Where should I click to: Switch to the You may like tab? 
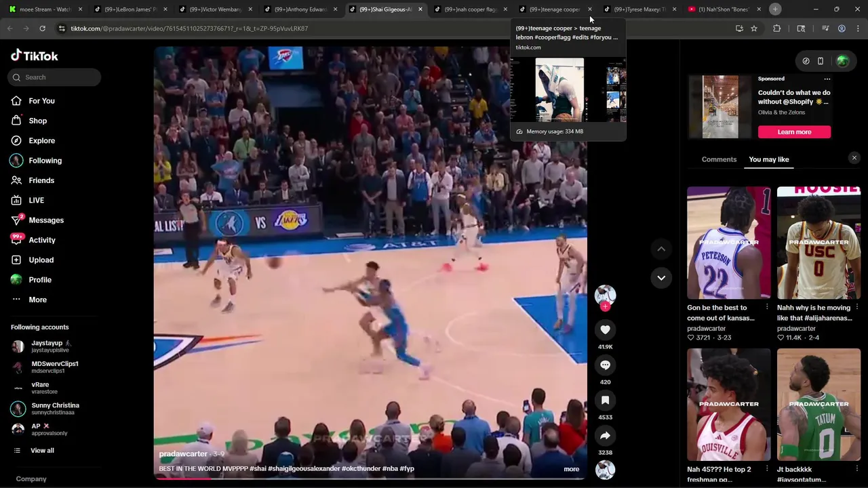(769, 159)
